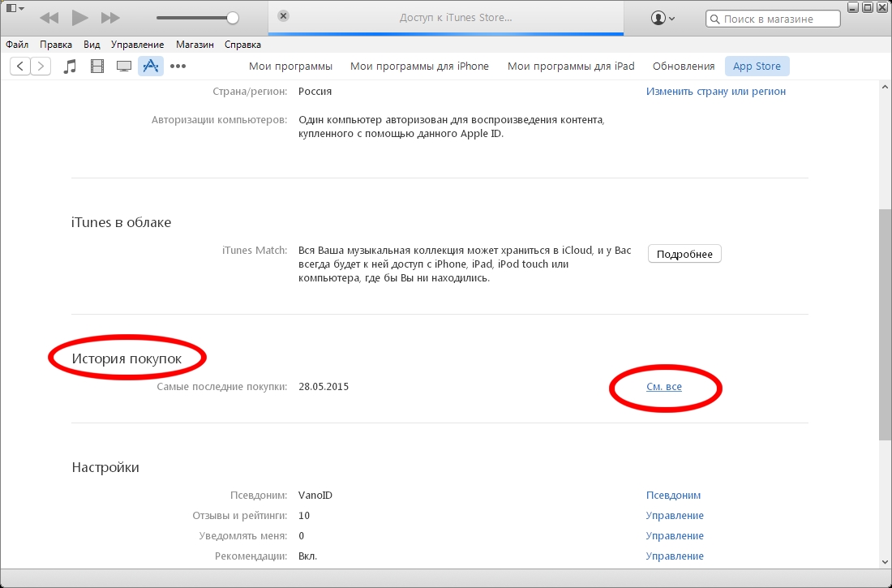Click the Самые последние покупки label

tap(222, 387)
